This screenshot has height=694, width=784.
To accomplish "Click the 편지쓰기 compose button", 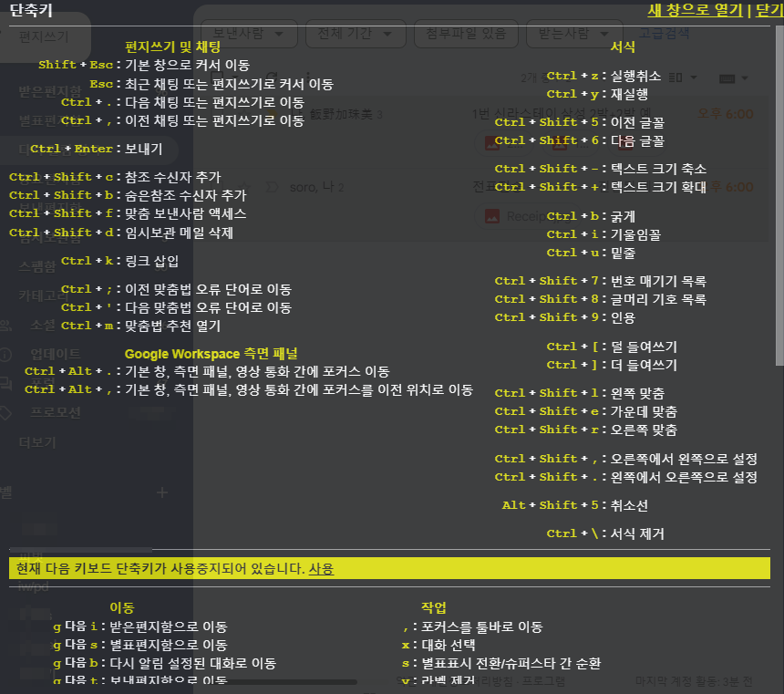I will point(44,36).
